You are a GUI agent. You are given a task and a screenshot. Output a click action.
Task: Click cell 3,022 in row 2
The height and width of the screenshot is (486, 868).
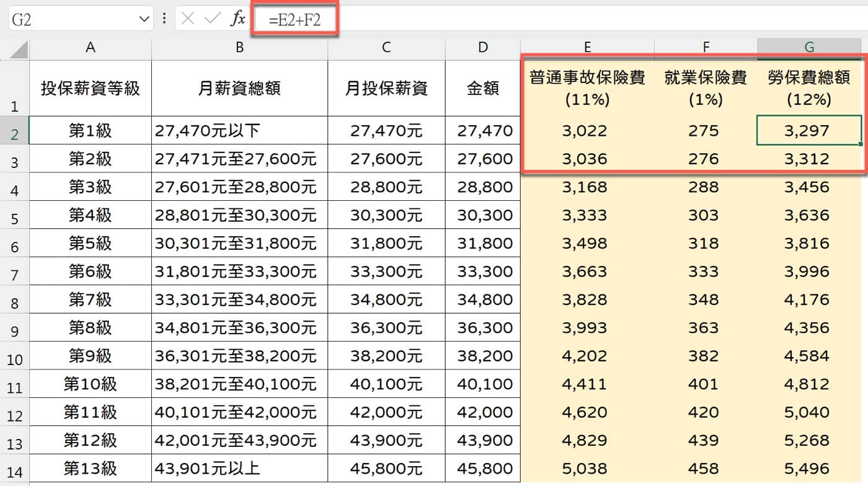(x=587, y=130)
